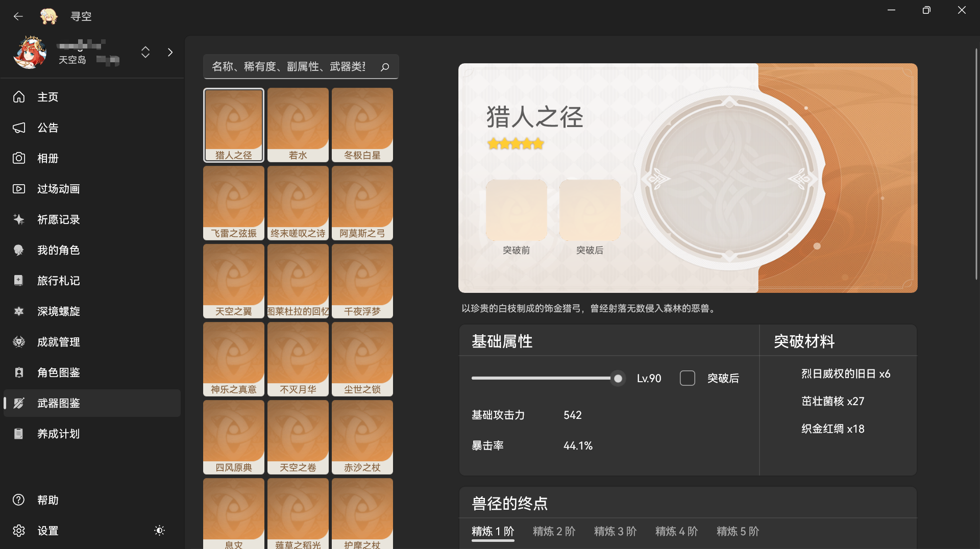The width and height of the screenshot is (980, 549).
Task: Open the 相册 camera icon
Action: click(19, 158)
